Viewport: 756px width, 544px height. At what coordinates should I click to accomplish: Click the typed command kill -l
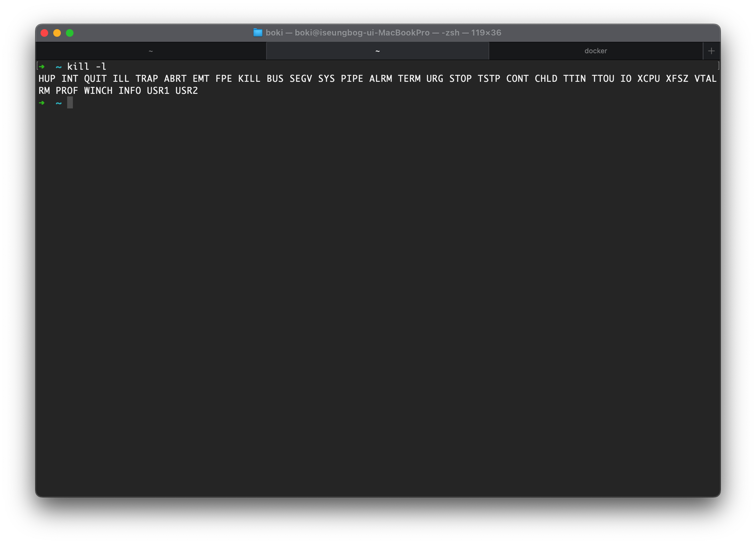point(87,67)
